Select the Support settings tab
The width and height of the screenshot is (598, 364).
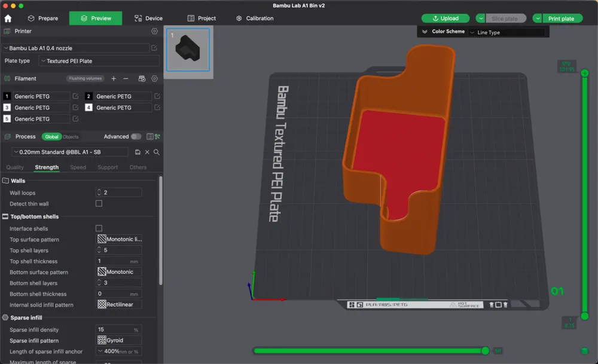(108, 167)
